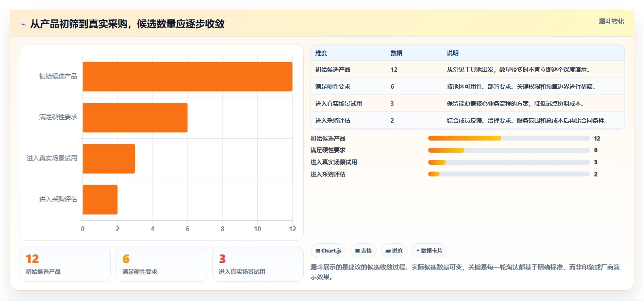The image size is (644, 301).
Task: Click progress list value 2
Action: click(595, 174)
